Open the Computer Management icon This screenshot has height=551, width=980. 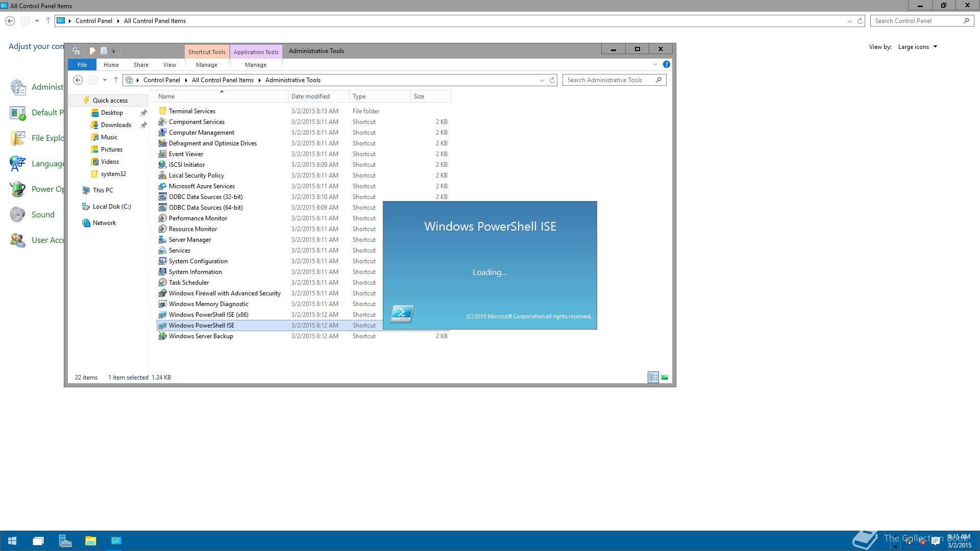(x=162, y=133)
